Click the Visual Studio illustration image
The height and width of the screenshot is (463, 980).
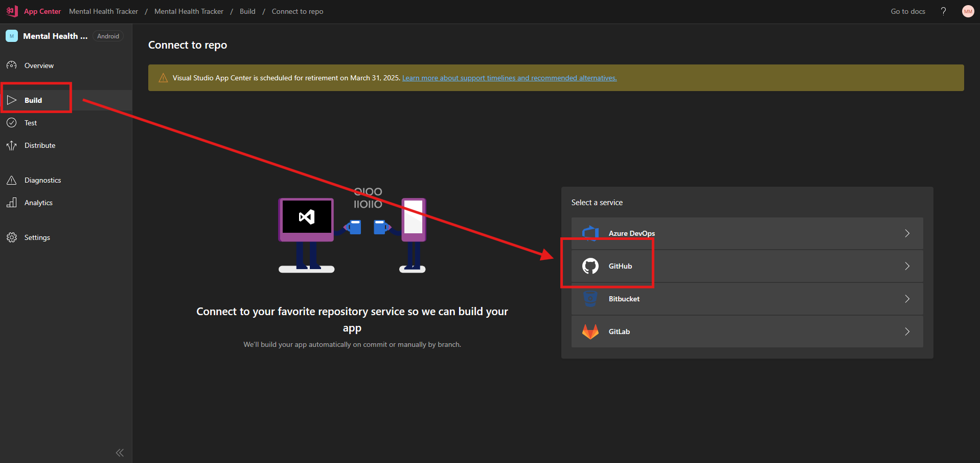pyautogui.click(x=352, y=230)
